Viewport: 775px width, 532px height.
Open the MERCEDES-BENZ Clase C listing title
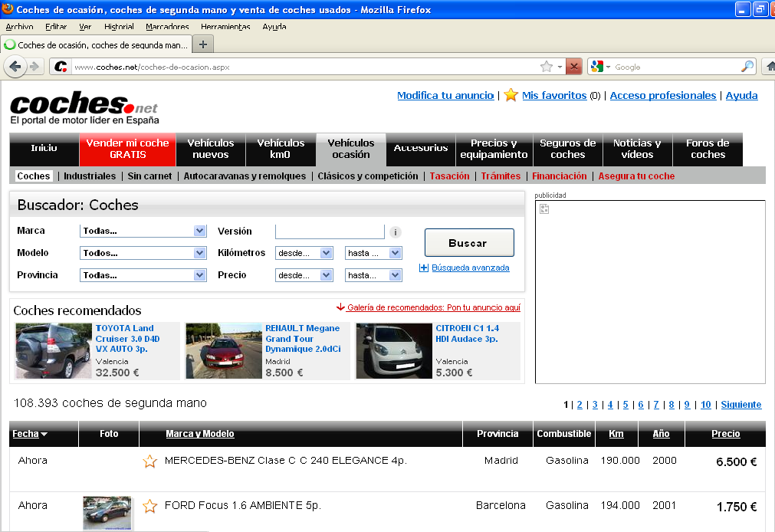point(286,460)
